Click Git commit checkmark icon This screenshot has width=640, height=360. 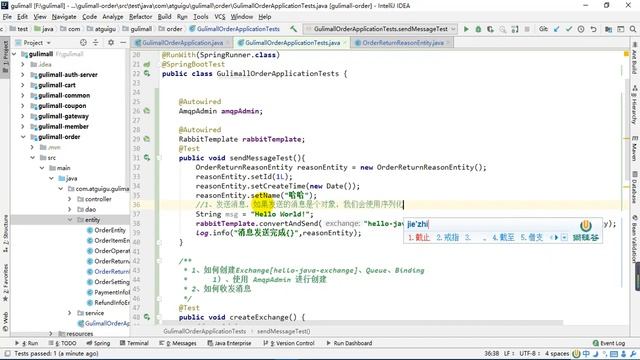pyautogui.click(x=569, y=29)
